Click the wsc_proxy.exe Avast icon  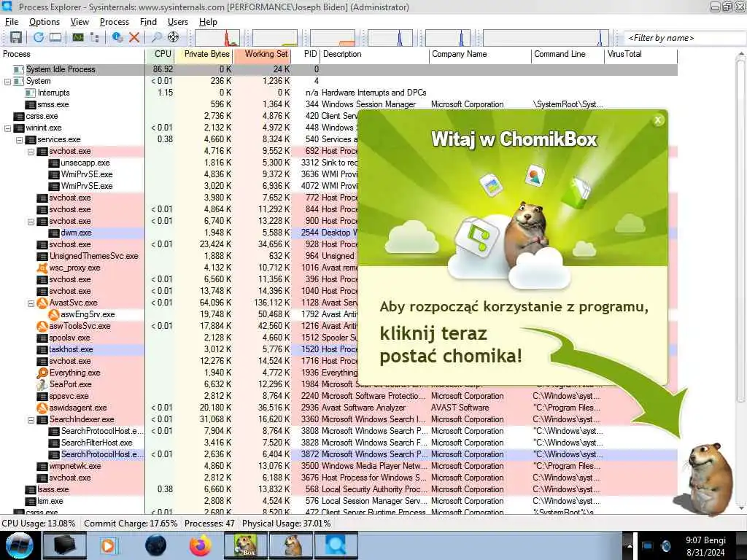point(42,268)
